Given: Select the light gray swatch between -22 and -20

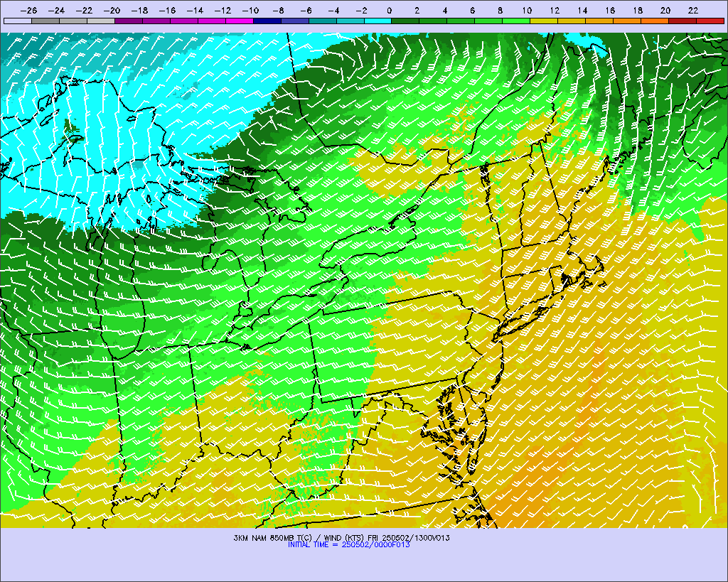Looking at the screenshot, I should 101,21.
